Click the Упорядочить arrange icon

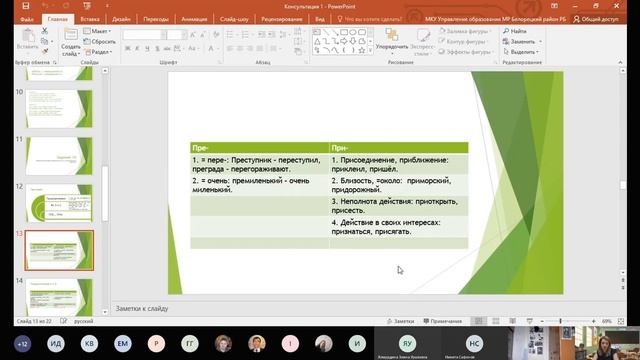click(391, 35)
